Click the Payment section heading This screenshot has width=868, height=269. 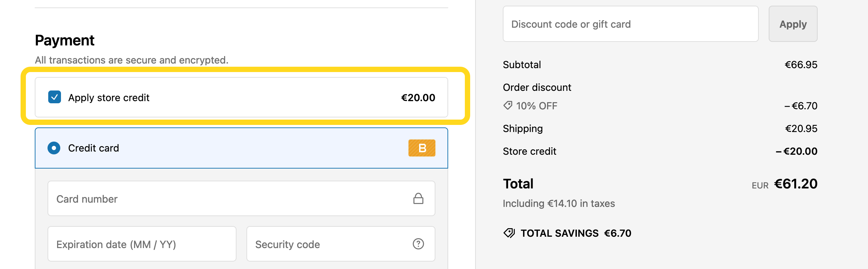click(x=65, y=40)
